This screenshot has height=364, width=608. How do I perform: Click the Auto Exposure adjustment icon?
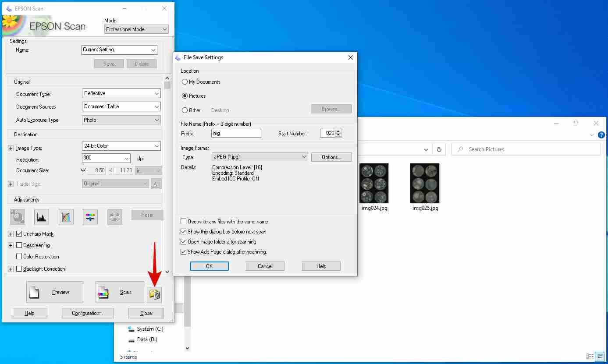coord(18,217)
